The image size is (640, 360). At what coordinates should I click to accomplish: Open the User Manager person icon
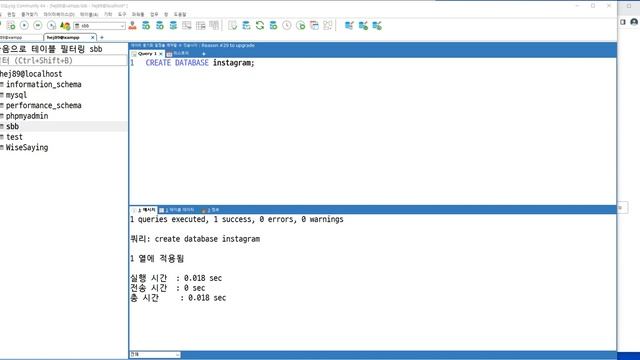[x=132, y=26]
